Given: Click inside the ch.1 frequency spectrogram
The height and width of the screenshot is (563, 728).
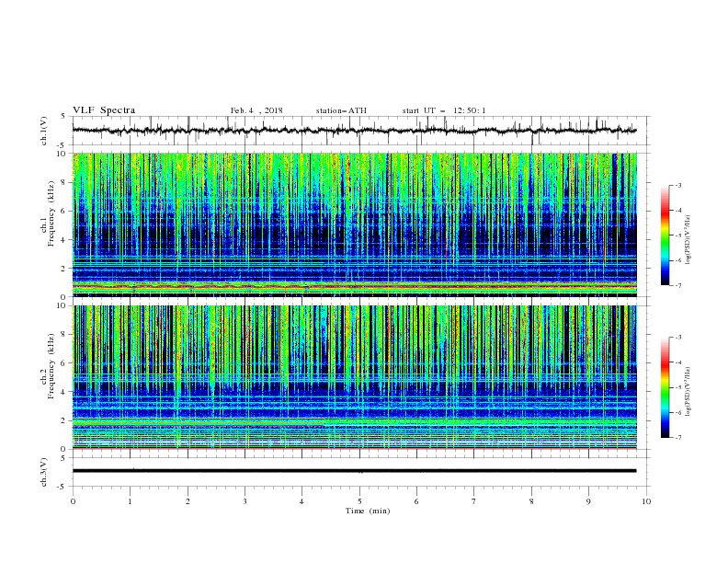Looking at the screenshot, I should pos(354,224).
